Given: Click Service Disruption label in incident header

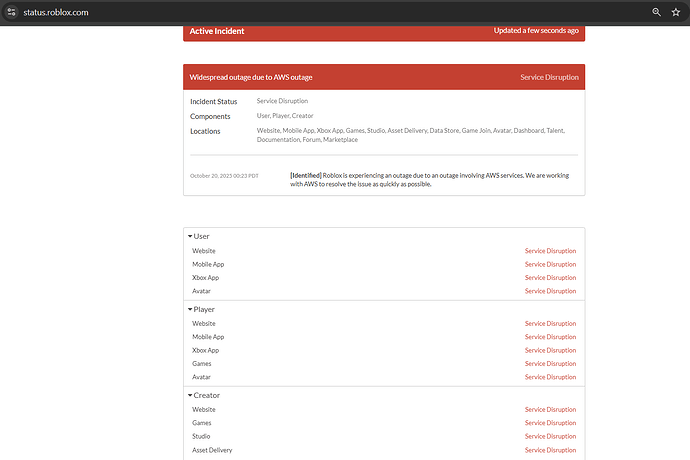Looking at the screenshot, I should coord(549,77).
